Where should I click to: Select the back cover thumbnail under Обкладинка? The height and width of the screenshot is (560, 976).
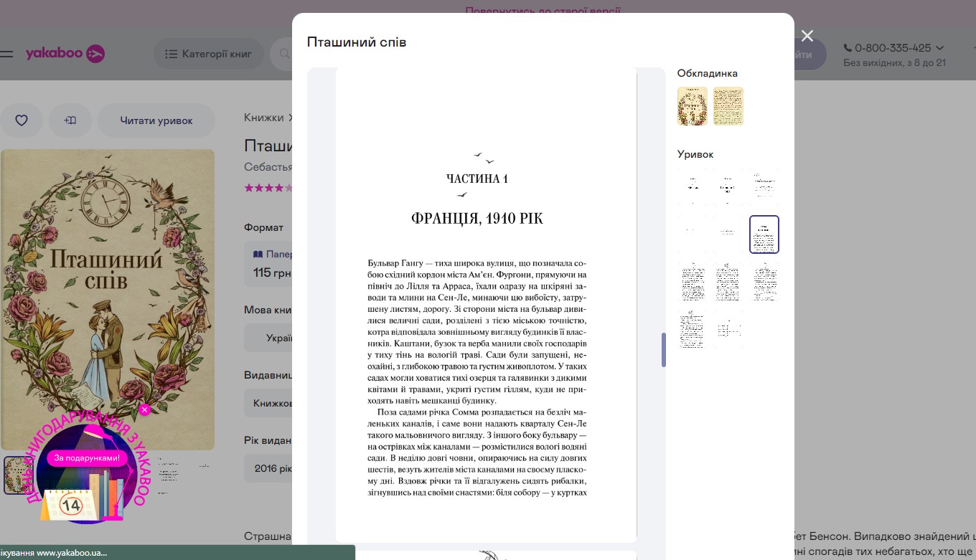[x=728, y=106]
